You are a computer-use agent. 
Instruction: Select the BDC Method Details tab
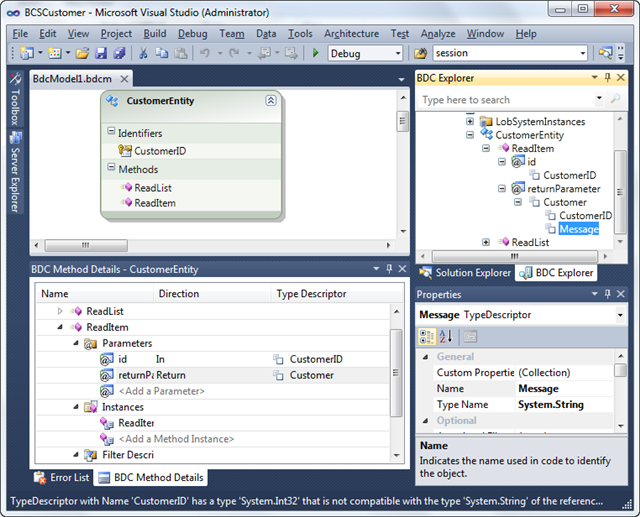point(151,477)
